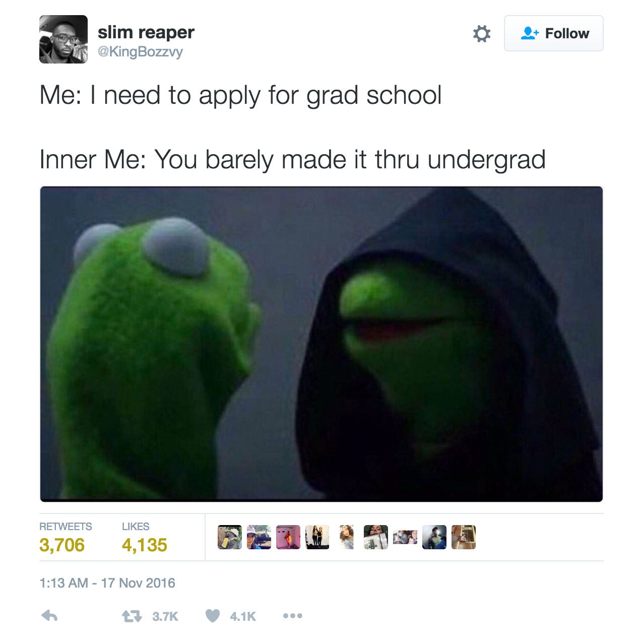View the 3,706 retweets list

(x=65, y=537)
